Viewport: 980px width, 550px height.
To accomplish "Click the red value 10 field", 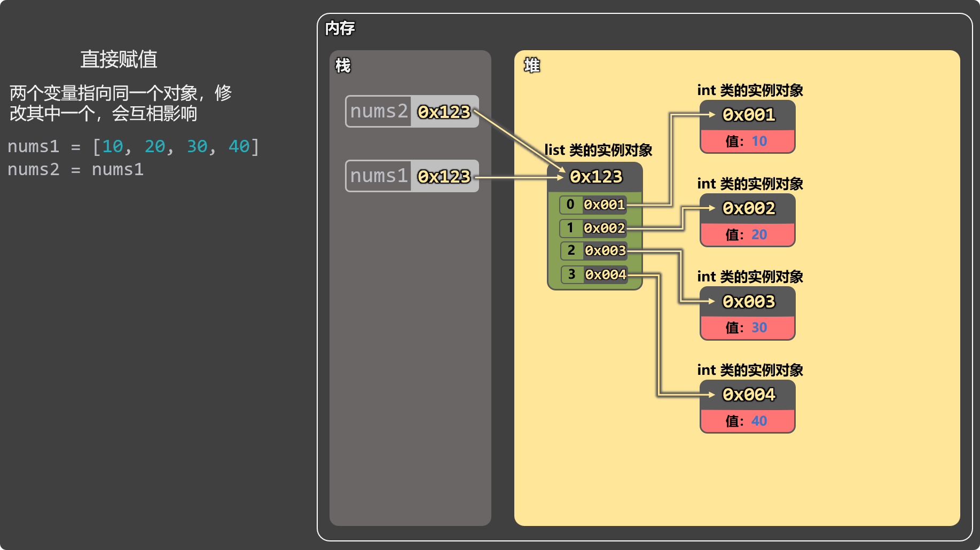I will [x=748, y=142].
